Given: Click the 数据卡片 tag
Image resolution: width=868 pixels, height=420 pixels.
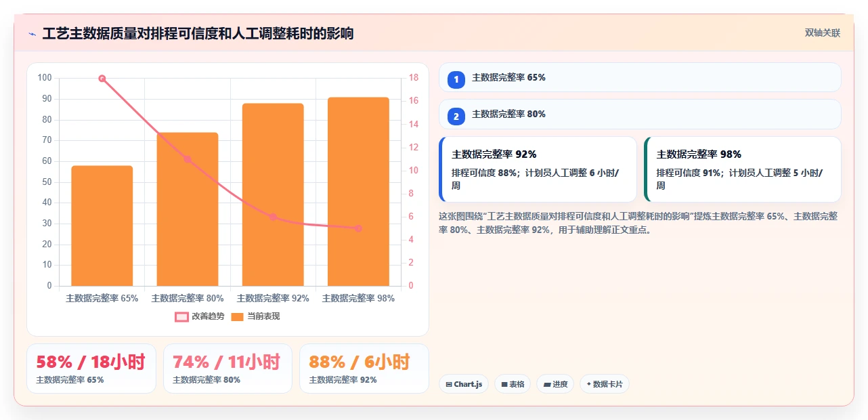Looking at the screenshot, I should 605,384.
